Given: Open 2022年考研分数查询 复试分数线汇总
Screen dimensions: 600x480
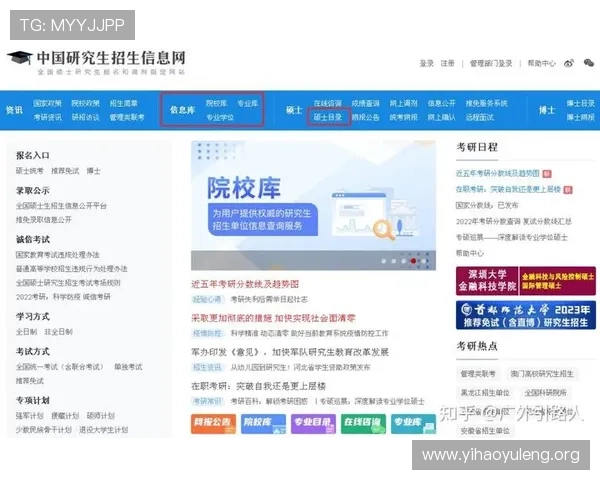Looking at the screenshot, I should 514,221.
